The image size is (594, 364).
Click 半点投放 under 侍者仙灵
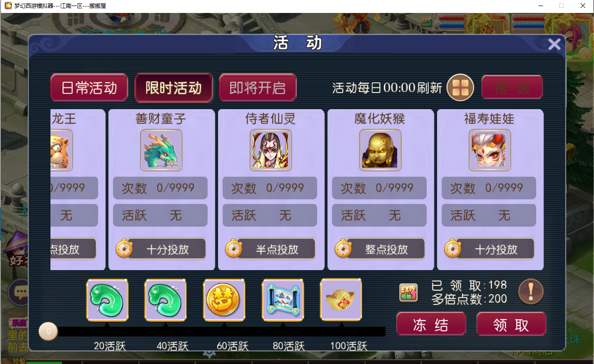click(x=276, y=249)
